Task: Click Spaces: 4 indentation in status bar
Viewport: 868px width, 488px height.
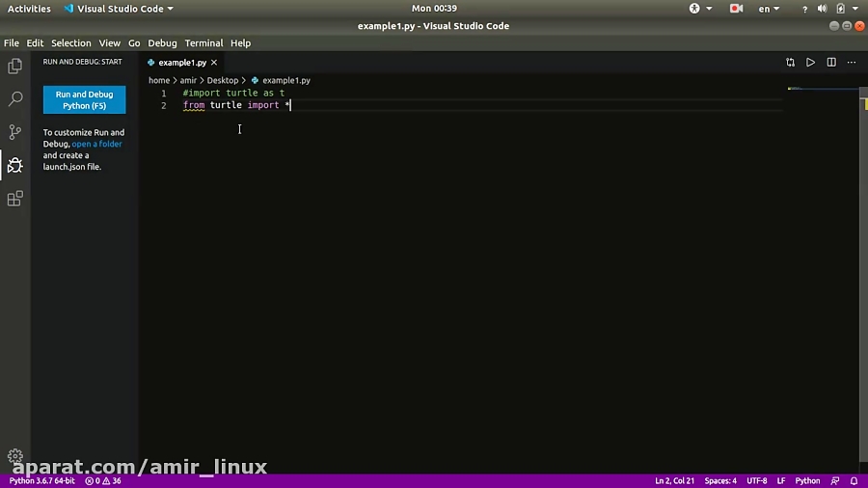Action: (x=720, y=480)
